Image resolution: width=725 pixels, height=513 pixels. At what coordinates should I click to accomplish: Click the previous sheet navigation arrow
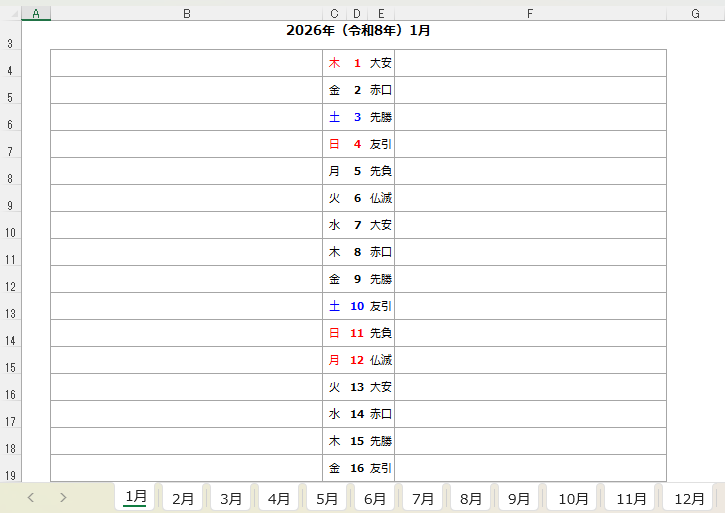point(31,497)
